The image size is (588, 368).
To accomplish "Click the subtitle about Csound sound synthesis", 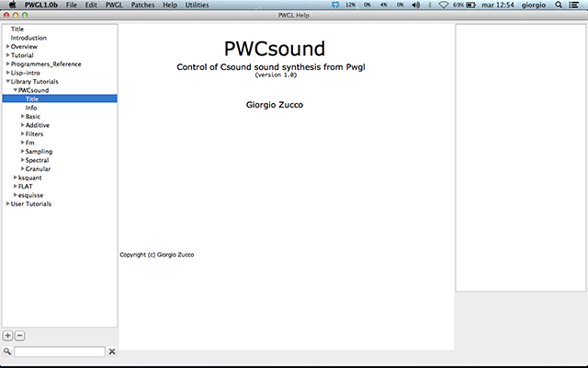I will 271,67.
